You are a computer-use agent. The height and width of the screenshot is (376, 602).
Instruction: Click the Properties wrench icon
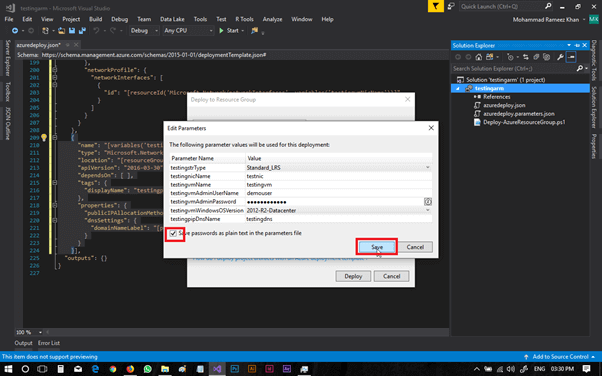tap(560, 57)
